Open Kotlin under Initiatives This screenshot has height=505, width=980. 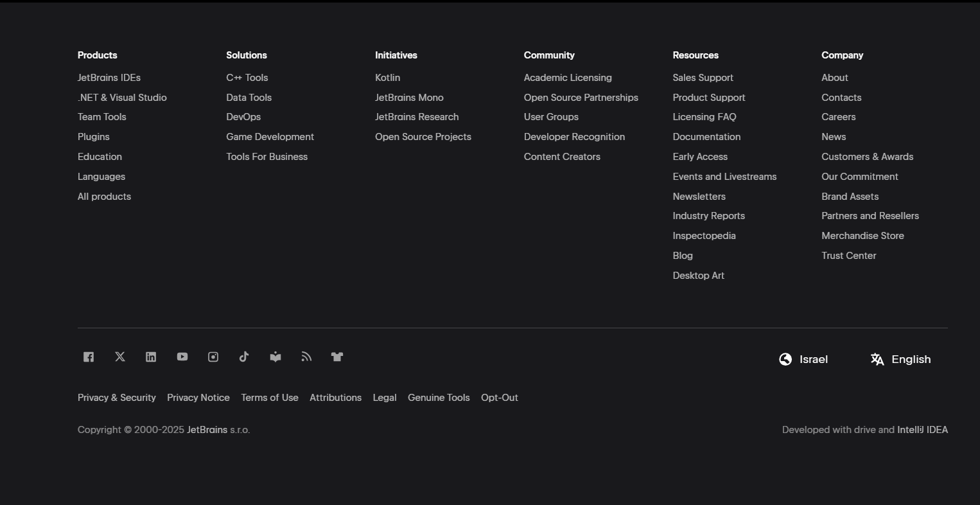(387, 78)
